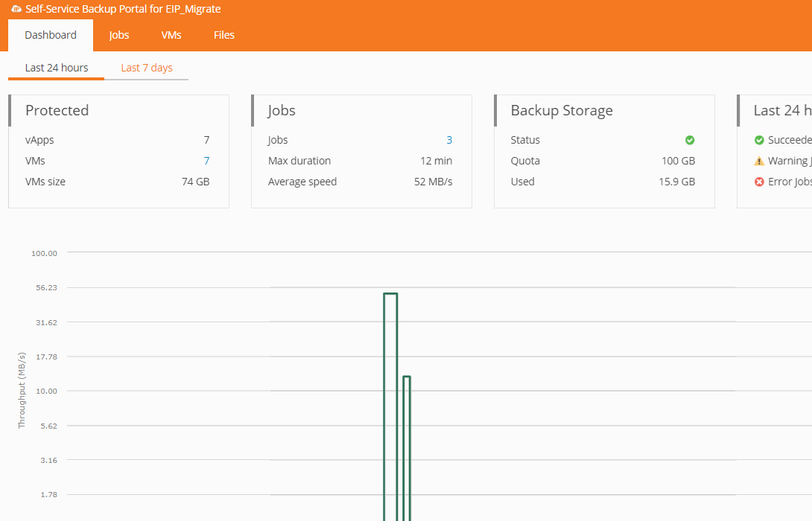
Task: Click the Backup Storage card heading
Action: (x=562, y=110)
